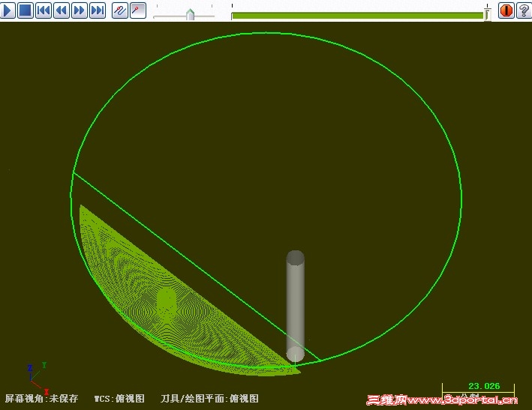Click the green toolpath progress bar
Image resolution: width=532 pixels, height=410 pixels.
pos(357,16)
